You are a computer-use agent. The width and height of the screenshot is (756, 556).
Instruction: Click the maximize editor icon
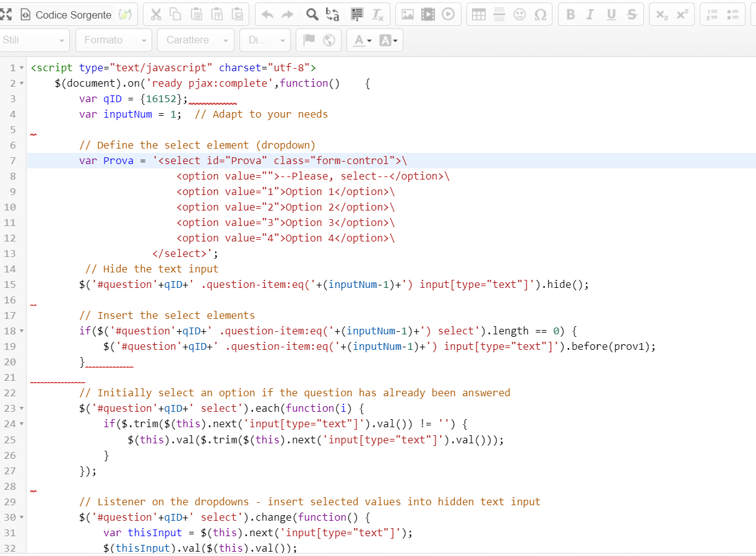point(6,14)
